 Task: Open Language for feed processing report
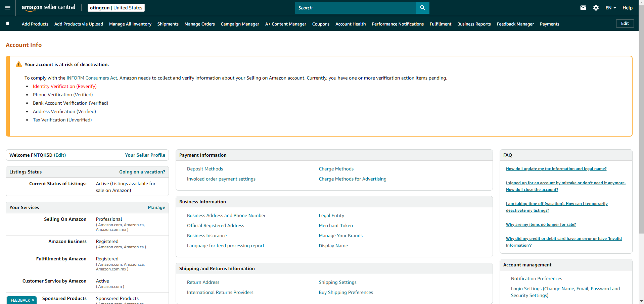226,246
